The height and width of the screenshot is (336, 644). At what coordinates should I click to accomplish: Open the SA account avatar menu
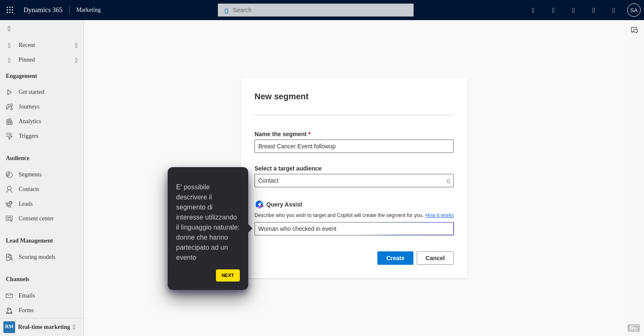click(634, 10)
